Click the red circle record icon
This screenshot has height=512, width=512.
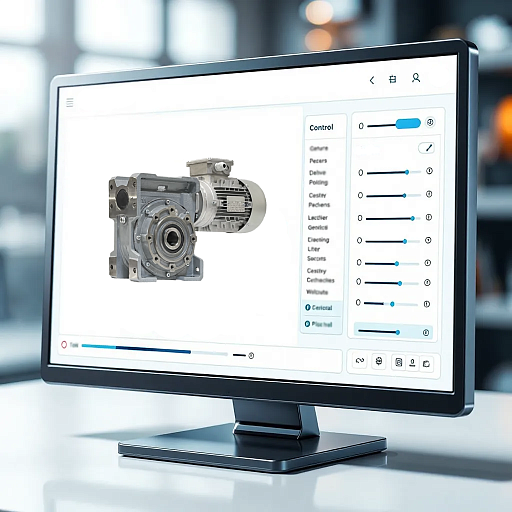(64, 345)
